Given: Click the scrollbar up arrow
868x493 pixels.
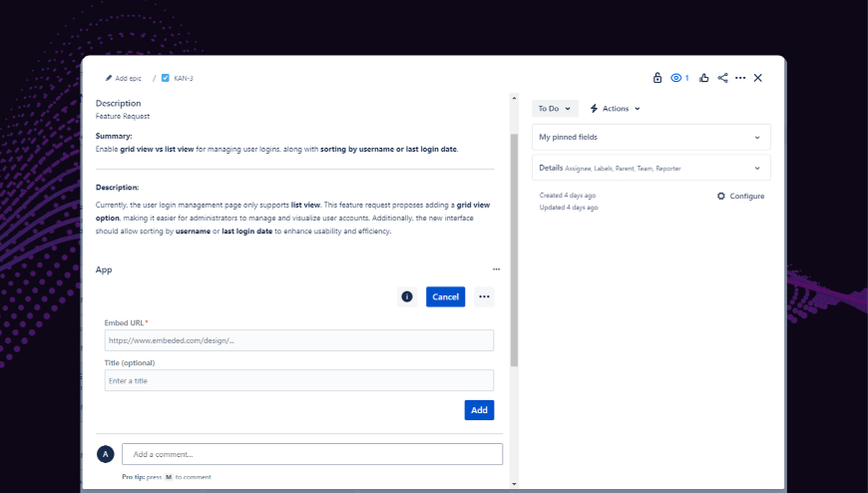Looking at the screenshot, I should tap(514, 98).
